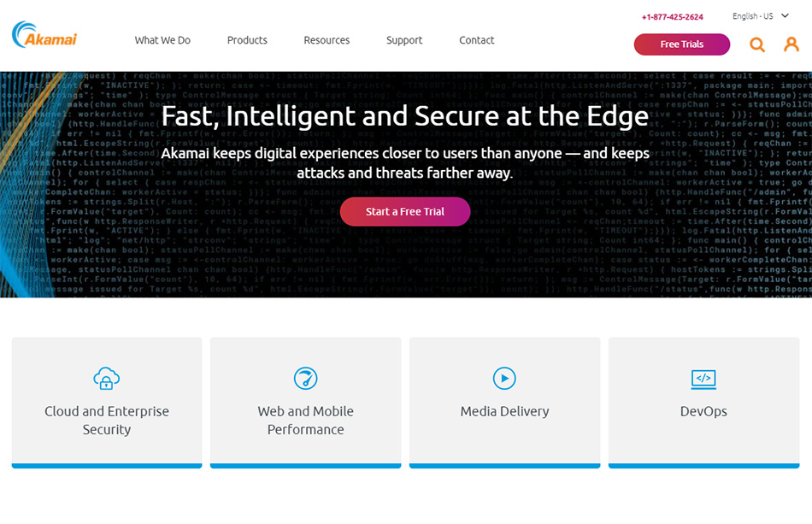Open the Cloud and Enterprise Security card
812x524 pixels.
click(107, 403)
